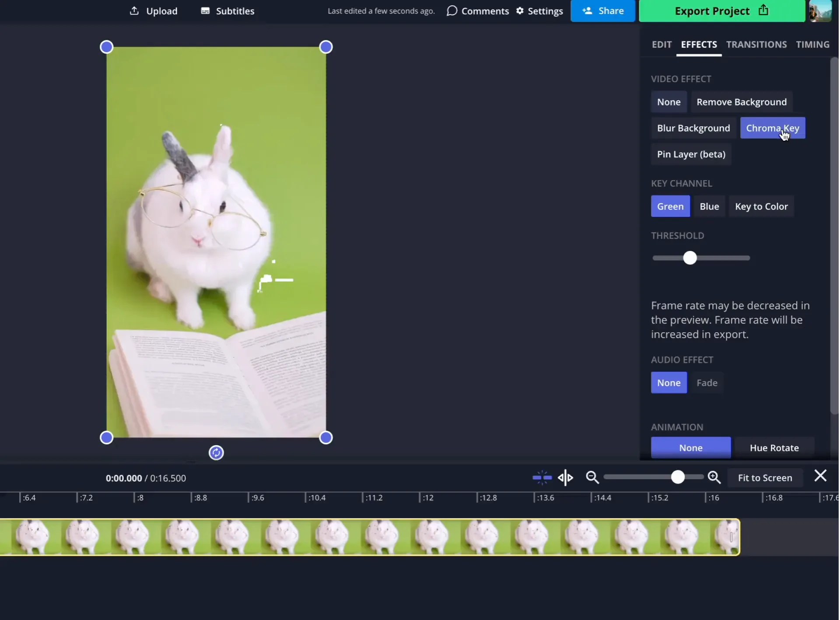Open the Timing tab

(x=812, y=45)
